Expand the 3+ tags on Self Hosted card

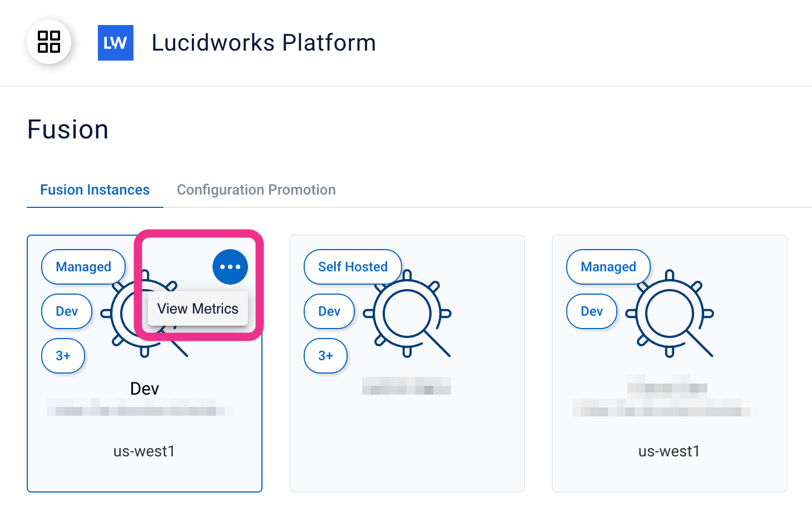coord(326,356)
